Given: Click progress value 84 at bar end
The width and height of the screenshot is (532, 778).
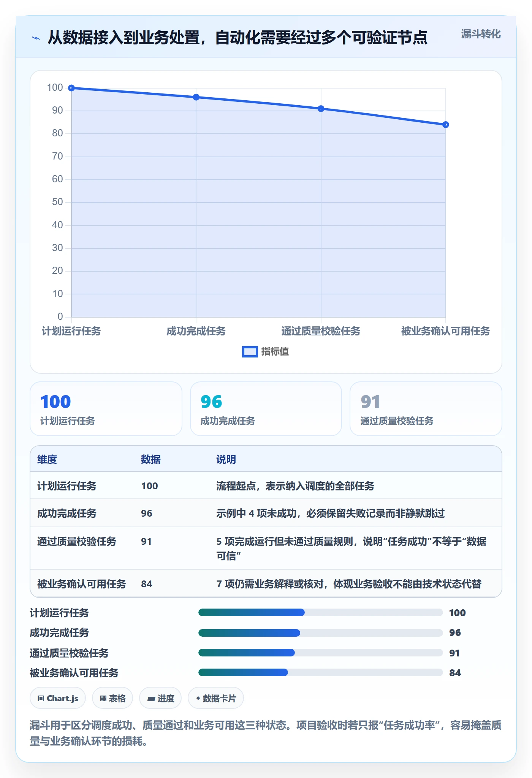Looking at the screenshot, I should click(x=455, y=673).
